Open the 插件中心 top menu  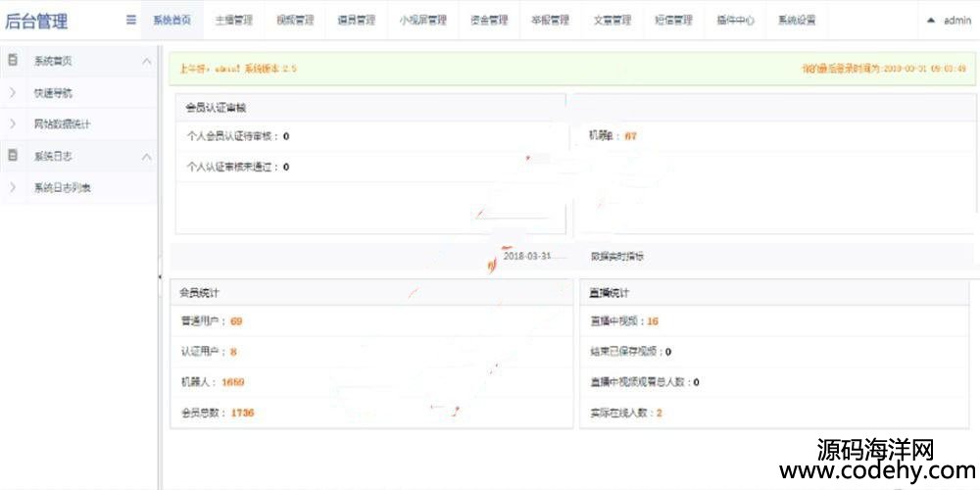tap(735, 20)
